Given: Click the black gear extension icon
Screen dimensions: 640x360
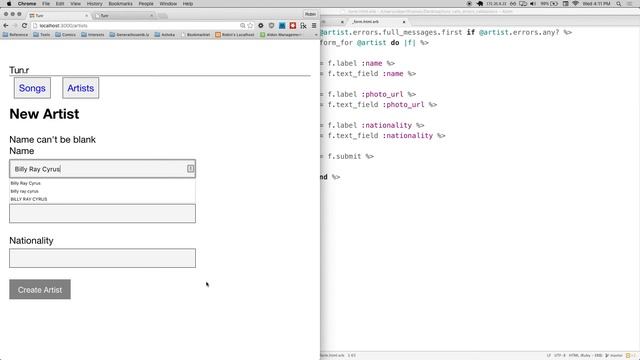Looking at the screenshot, I should click(x=261, y=25).
